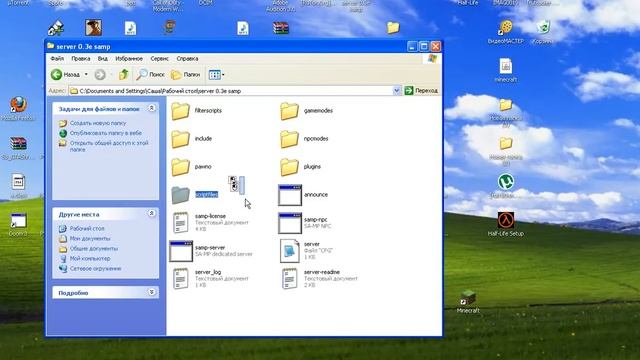Collapse the file and folder tasks panel
The width and height of the screenshot is (640, 360).
click(x=151, y=108)
